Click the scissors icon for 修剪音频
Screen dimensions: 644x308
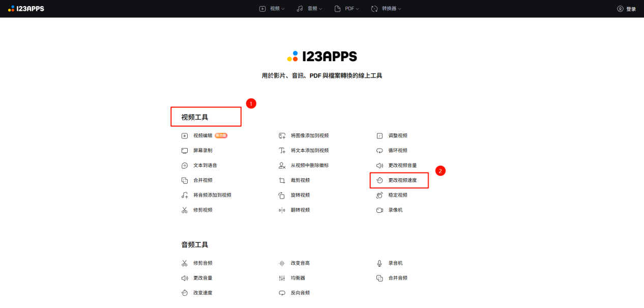[x=185, y=263]
